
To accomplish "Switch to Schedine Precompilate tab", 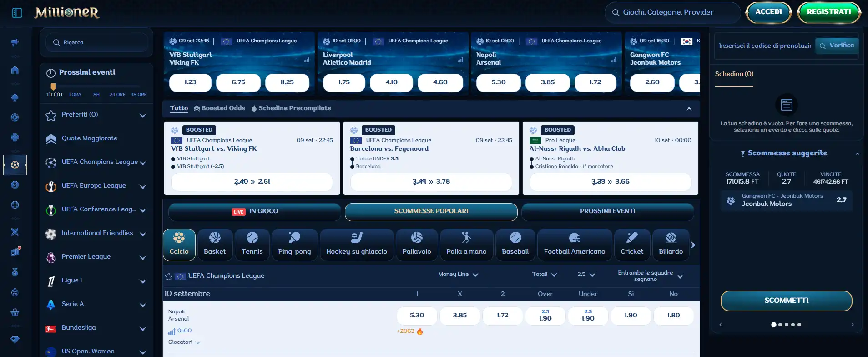I will (x=291, y=108).
